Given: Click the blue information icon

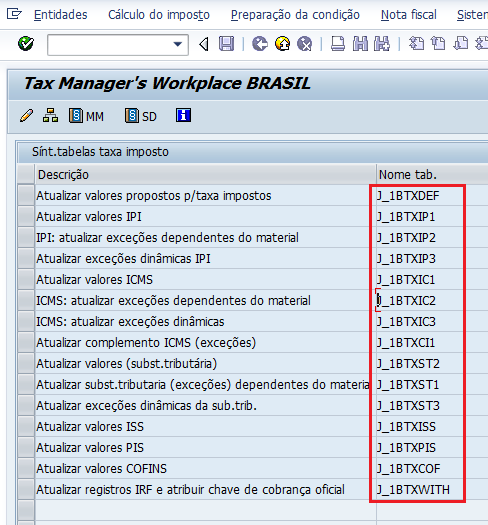Looking at the screenshot, I should [183, 116].
